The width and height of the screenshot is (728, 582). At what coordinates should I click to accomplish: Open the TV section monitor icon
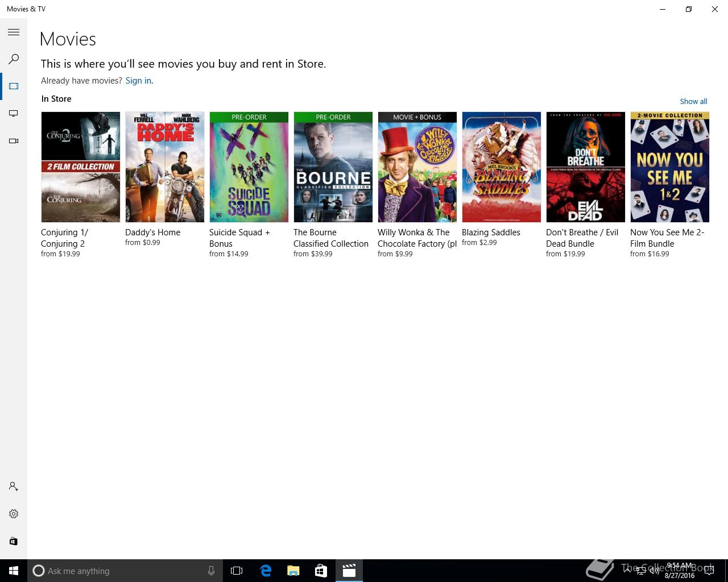14,114
